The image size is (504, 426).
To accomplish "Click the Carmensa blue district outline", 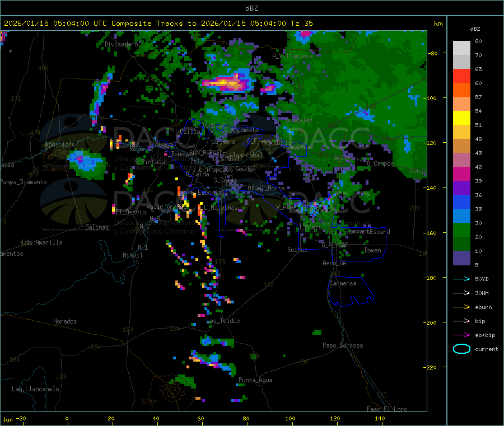I will [351, 291].
